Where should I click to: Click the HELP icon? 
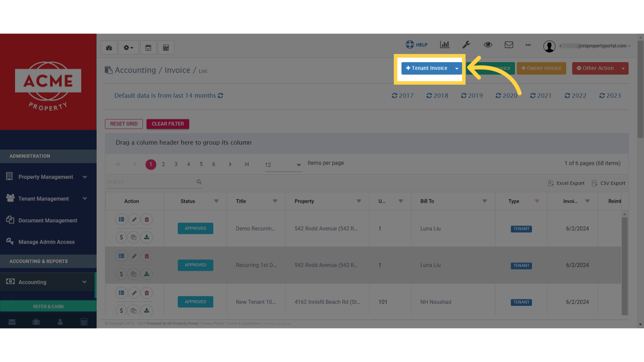416,44
